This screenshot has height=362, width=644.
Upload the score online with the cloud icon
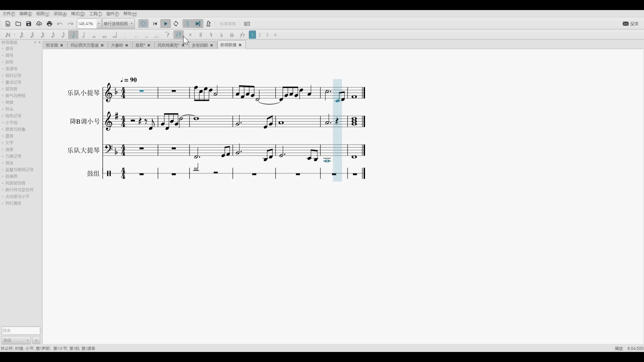click(39, 24)
